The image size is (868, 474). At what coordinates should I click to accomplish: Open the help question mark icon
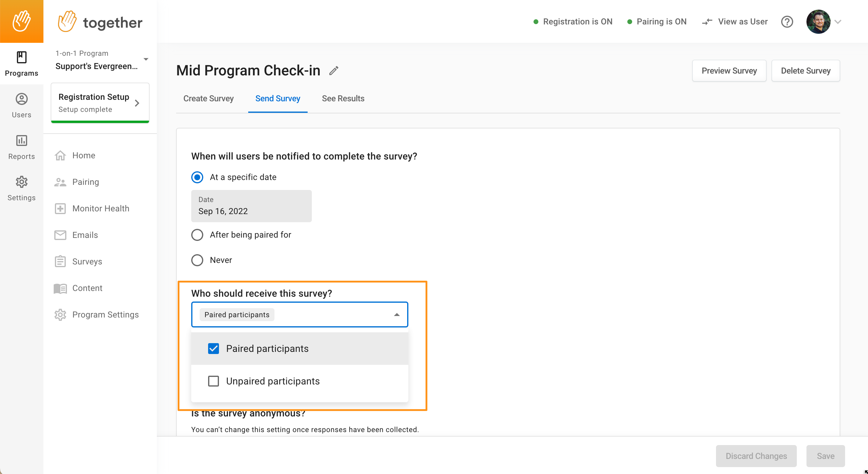(787, 22)
